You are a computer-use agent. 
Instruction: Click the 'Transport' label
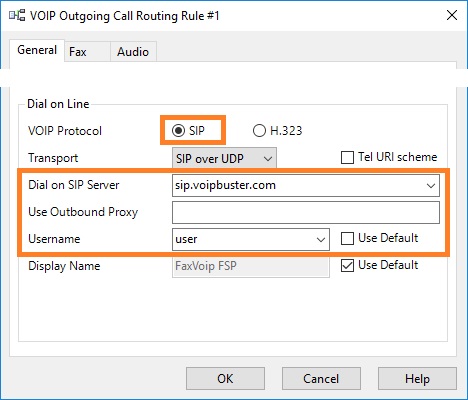click(53, 158)
